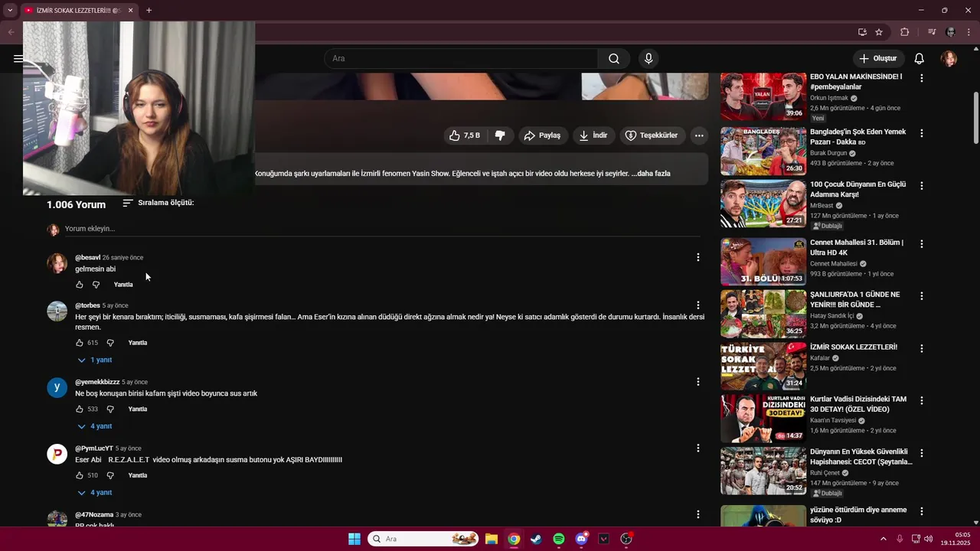The height and width of the screenshot is (551, 980).
Task: Open options menu for @yemekkbizzz comment
Action: point(697,382)
